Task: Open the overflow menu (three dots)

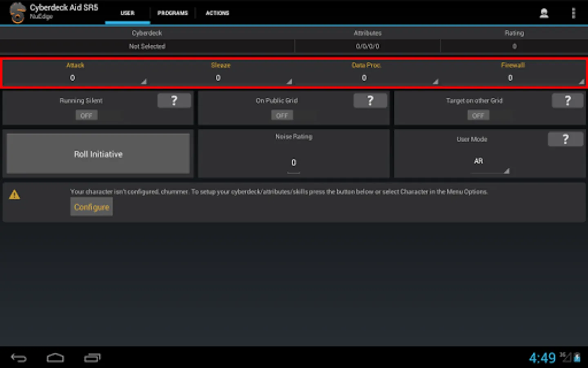Action: pyautogui.click(x=573, y=13)
